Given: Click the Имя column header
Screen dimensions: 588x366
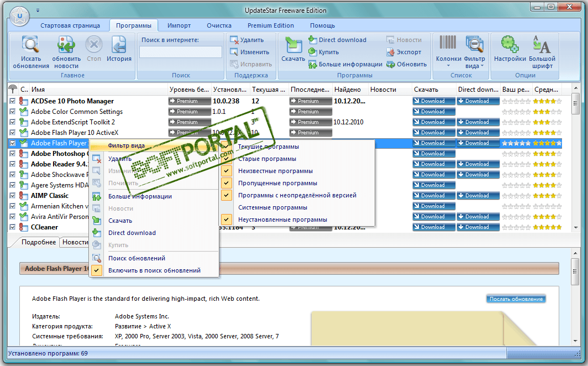Looking at the screenshot, I should point(98,89).
